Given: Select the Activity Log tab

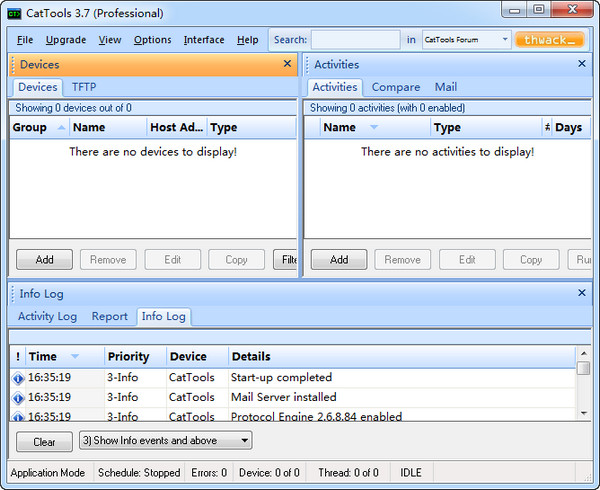Looking at the screenshot, I should tap(47, 316).
